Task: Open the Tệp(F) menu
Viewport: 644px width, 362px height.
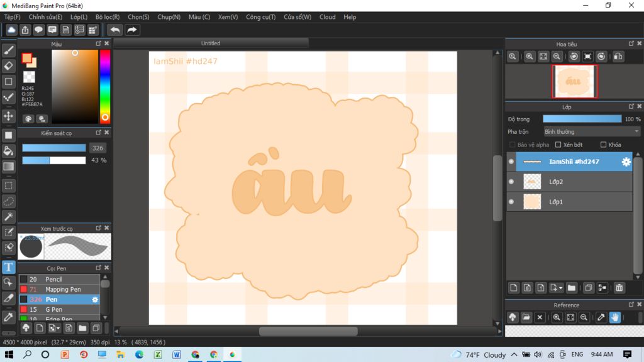Action: tap(13, 17)
